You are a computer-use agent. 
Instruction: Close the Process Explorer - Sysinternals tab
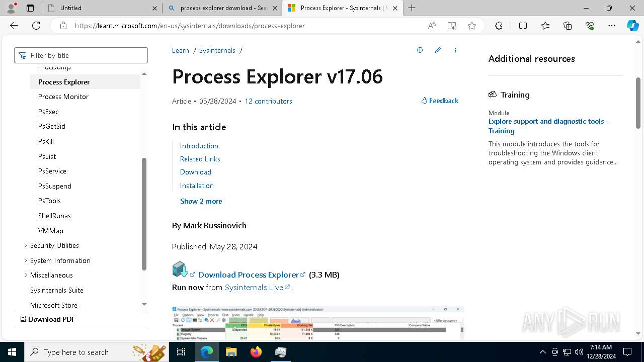point(395,8)
